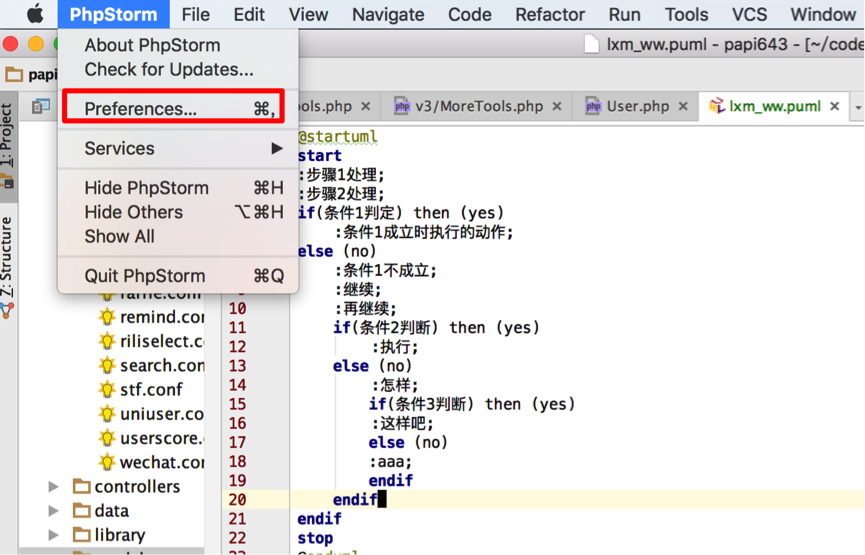
Task: Choose Show All
Action: click(178, 236)
